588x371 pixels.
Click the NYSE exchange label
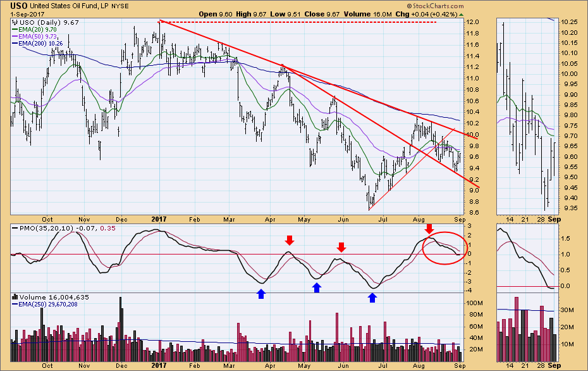pyautogui.click(x=120, y=6)
